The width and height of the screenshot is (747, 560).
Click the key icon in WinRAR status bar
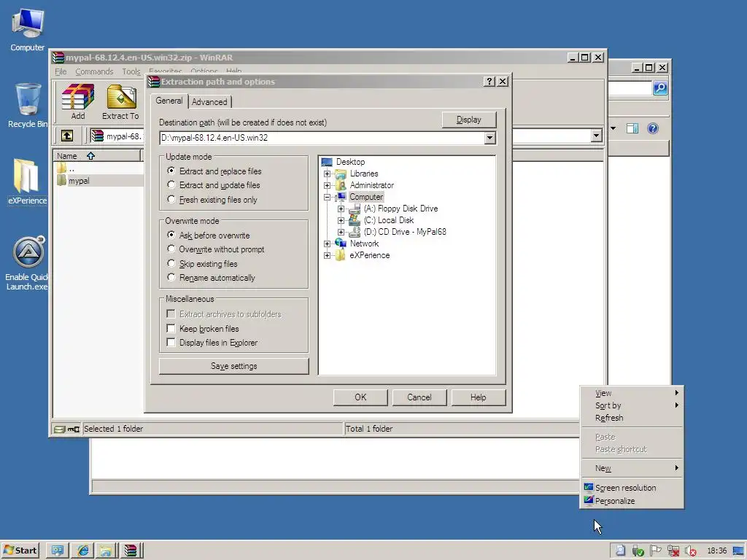click(74, 429)
